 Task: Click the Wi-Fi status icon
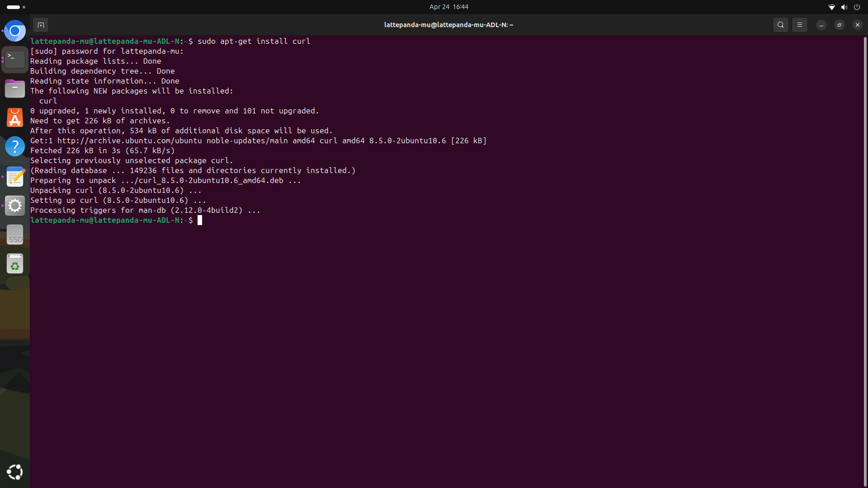click(831, 7)
